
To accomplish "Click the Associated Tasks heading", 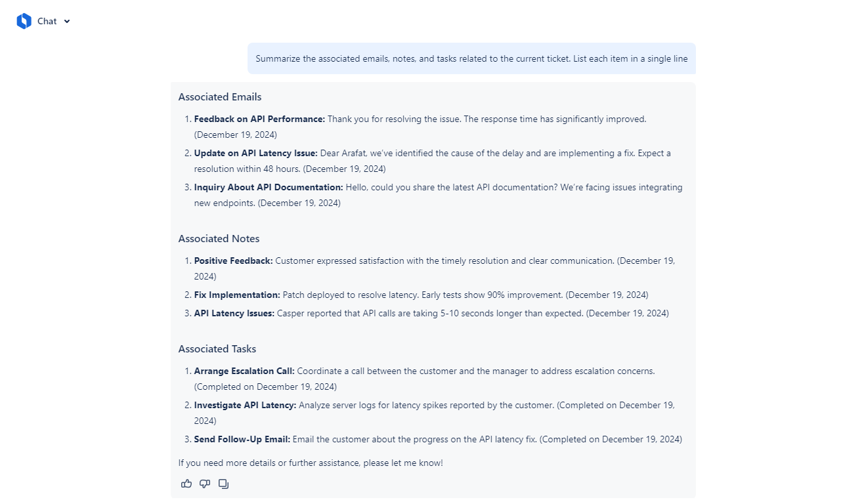I will coord(217,348).
